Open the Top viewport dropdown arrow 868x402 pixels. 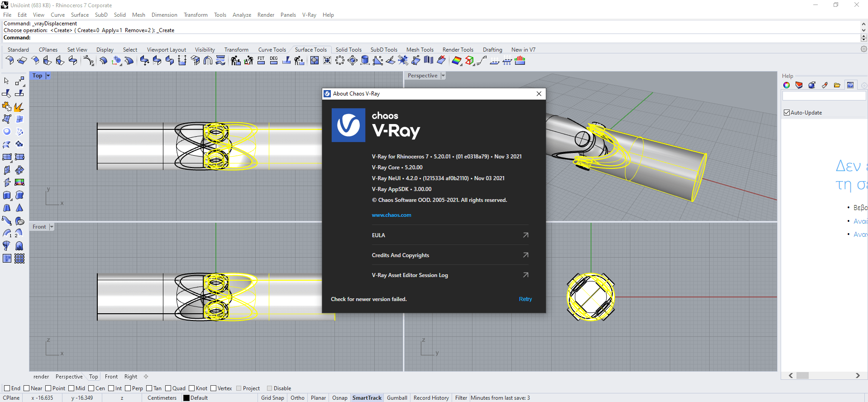click(x=48, y=76)
